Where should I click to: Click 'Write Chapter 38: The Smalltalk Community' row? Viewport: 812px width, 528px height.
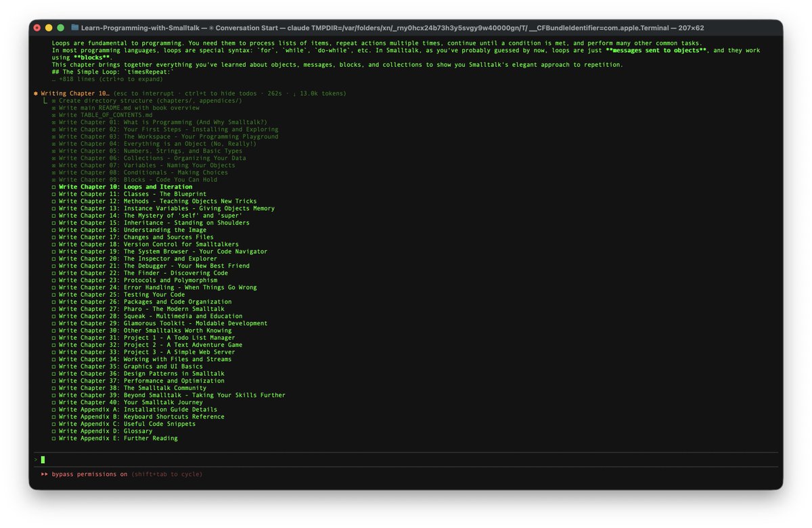tap(129, 388)
